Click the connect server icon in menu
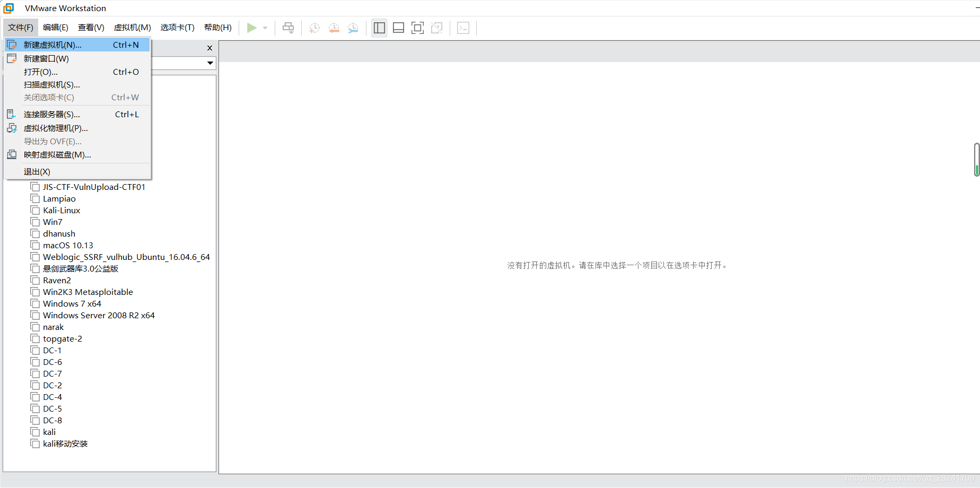 (x=12, y=114)
